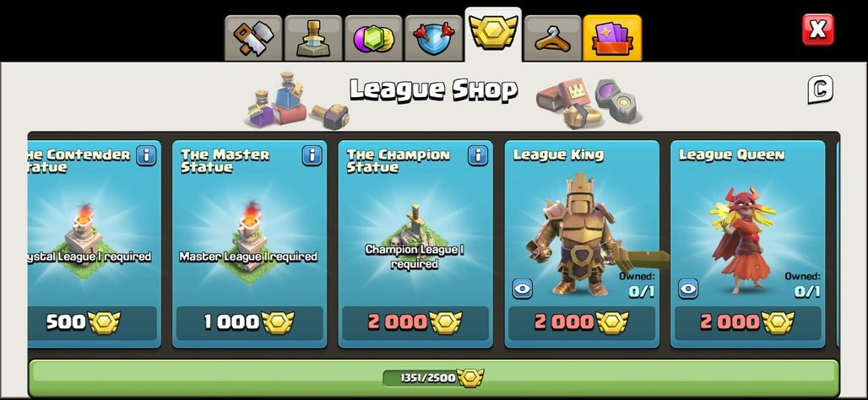Switch to the gems and resources tab
The width and height of the screenshot is (868, 400).
[374, 38]
